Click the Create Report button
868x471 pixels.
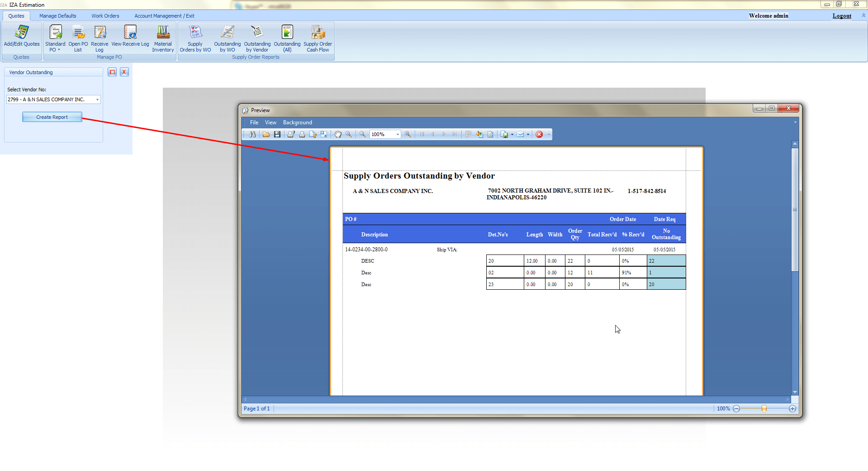click(52, 117)
